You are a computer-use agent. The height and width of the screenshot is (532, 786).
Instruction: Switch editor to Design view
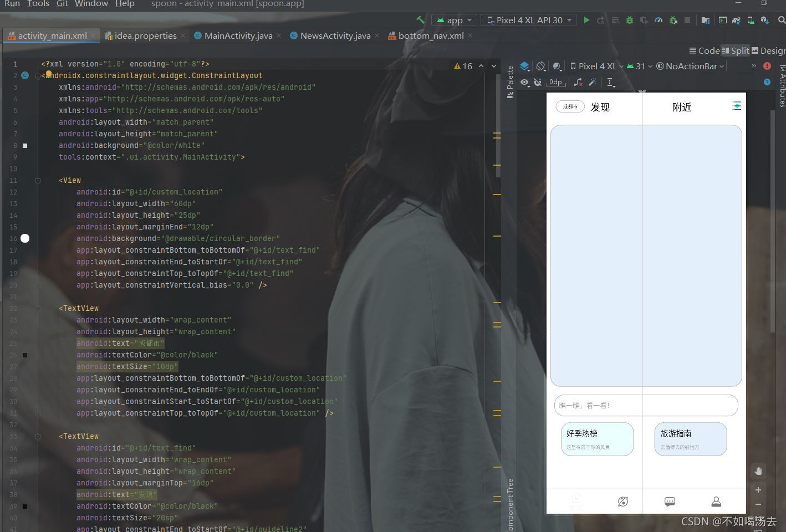pyautogui.click(x=768, y=50)
